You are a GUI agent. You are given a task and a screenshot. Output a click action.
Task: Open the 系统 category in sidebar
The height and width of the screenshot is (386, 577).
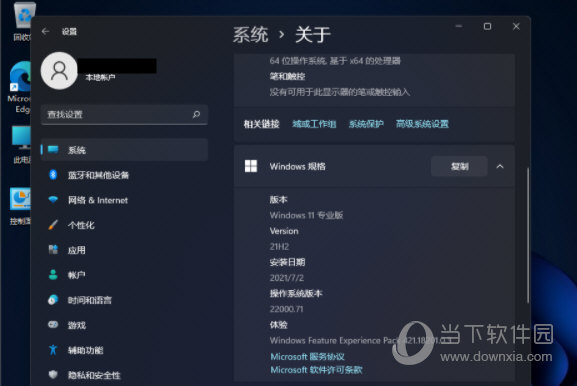[124, 150]
